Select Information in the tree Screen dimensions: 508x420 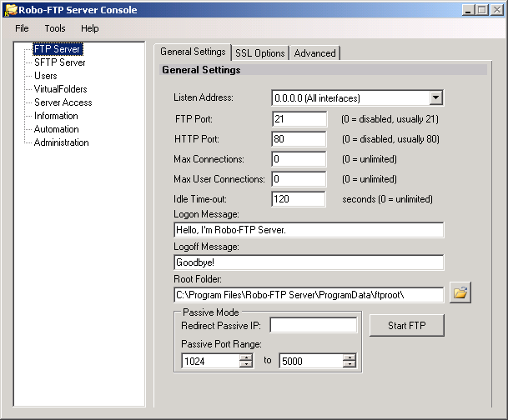click(x=56, y=116)
